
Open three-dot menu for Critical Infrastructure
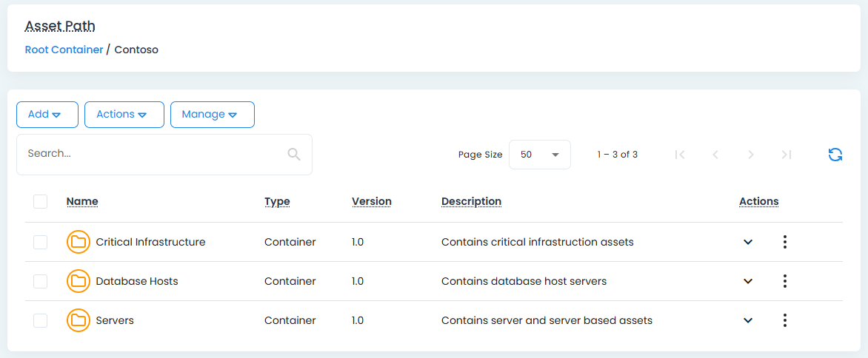784,242
